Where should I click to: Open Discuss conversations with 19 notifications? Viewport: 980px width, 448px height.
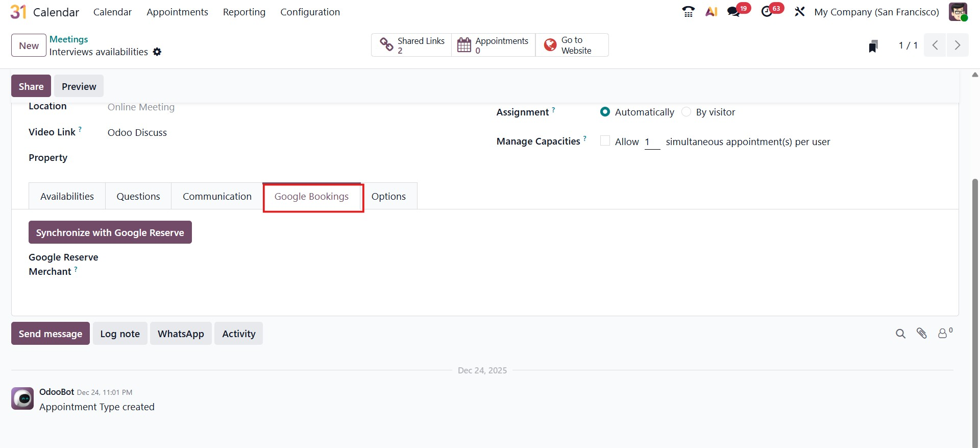738,11
